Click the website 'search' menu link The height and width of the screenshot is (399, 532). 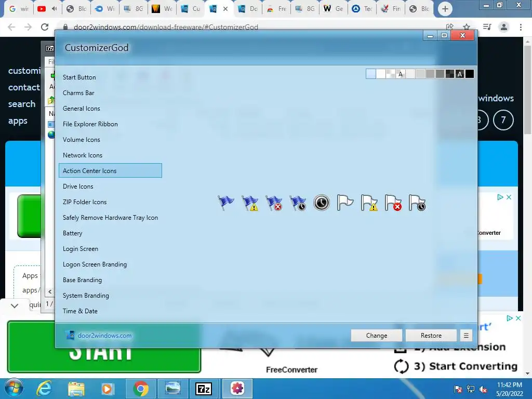click(22, 104)
